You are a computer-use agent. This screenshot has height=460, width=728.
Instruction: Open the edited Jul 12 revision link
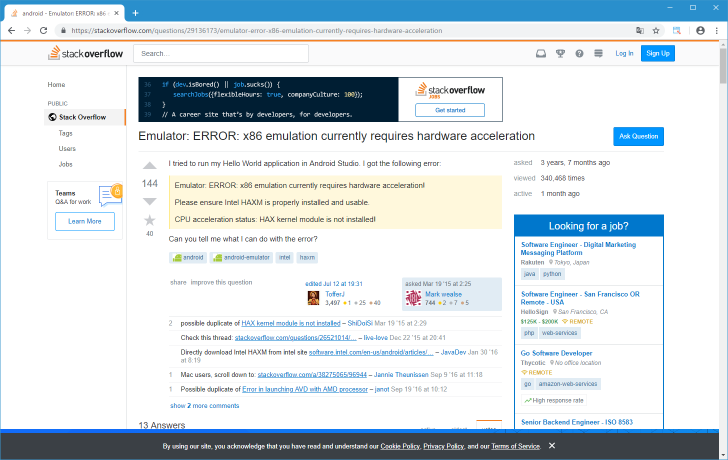[x=334, y=284]
